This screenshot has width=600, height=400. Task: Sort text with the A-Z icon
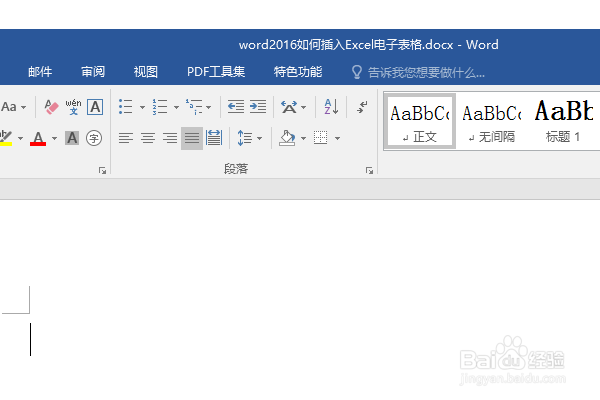(x=331, y=107)
